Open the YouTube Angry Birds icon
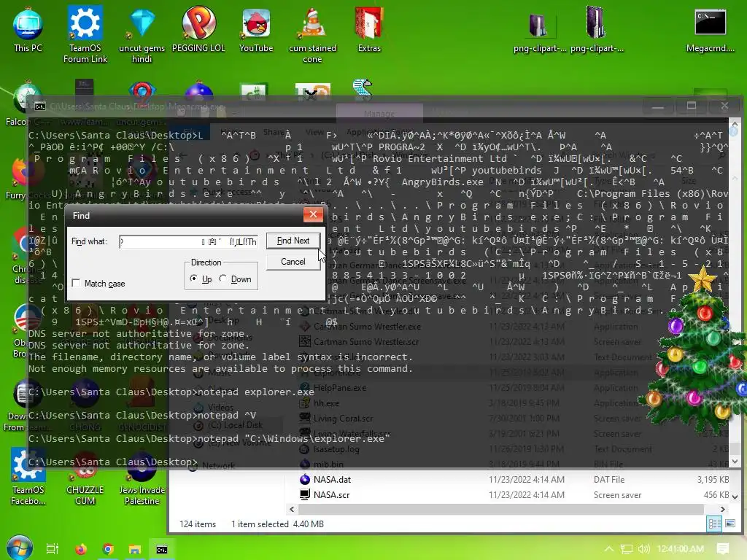The height and width of the screenshot is (560, 747). (256, 29)
